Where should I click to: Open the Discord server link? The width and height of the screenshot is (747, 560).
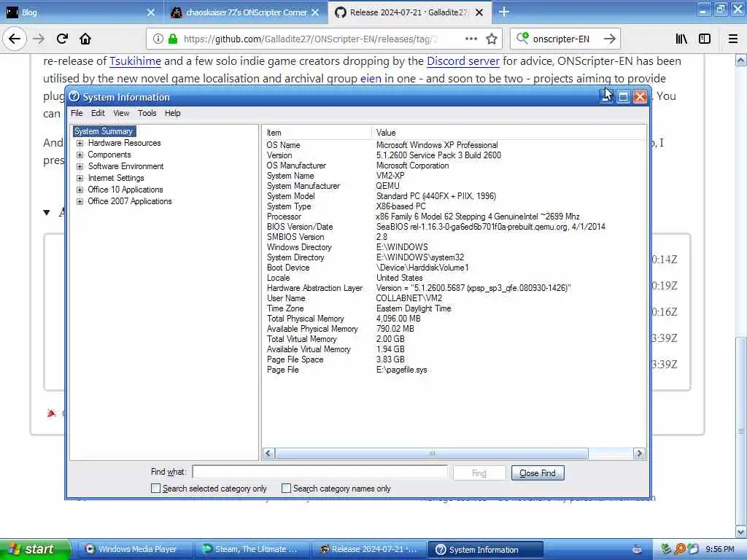tap(463, 61)
